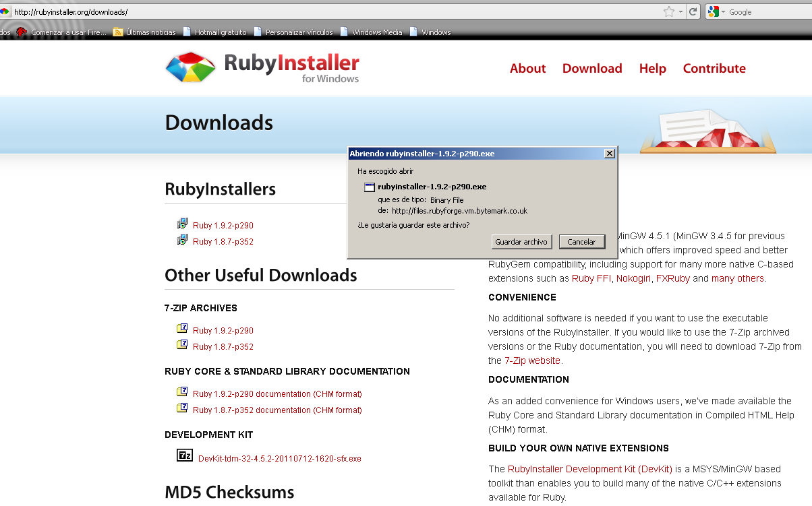Viewport: 812px width, 506px height.
Task: Open the 'Windows' bookmark
Action: coord(436,32)
